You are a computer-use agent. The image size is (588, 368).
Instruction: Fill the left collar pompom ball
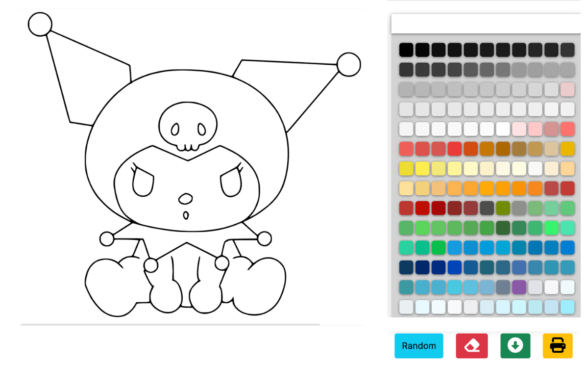point(107,239)
